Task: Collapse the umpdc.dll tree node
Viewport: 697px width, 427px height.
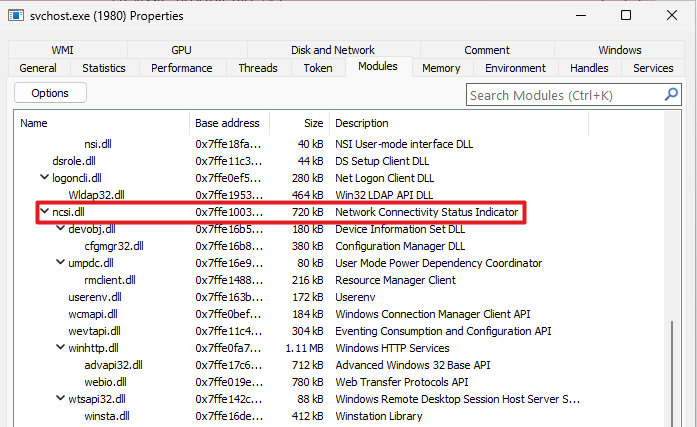Action: (x=61, y=263)
